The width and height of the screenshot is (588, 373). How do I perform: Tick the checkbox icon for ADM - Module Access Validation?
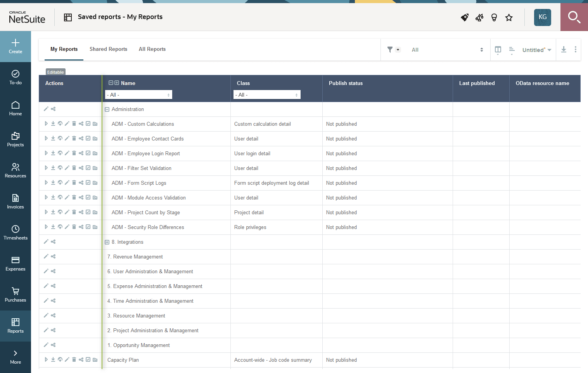click(x=88, y=198)
